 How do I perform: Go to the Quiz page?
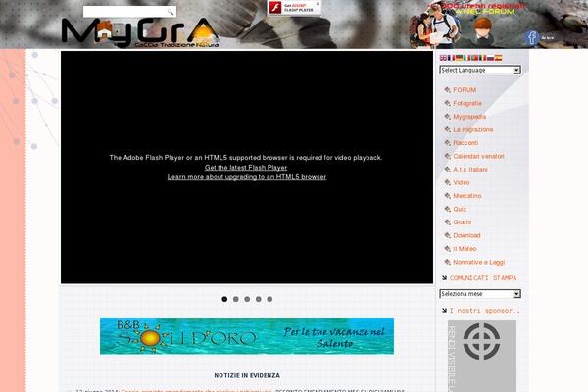pyautogui.click(x=460, y=209)
